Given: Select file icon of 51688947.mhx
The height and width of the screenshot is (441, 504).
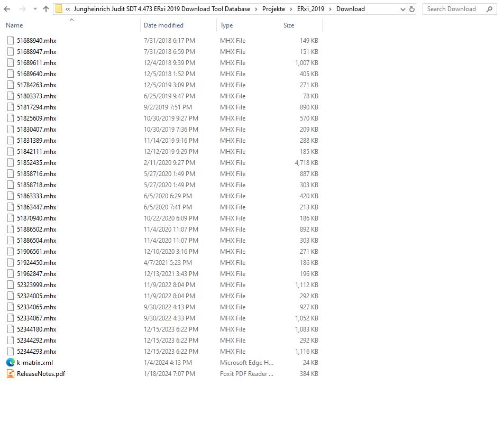Looking at the screenshot, I should [11, 51].
